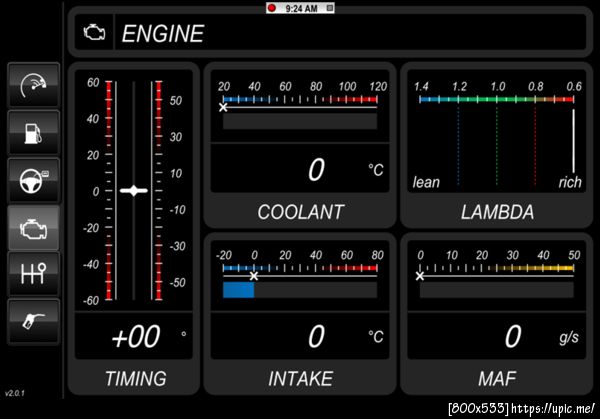Click the rich label in lambda panel
The height and width of the screenshot is (419, 600).
(570, 182)
